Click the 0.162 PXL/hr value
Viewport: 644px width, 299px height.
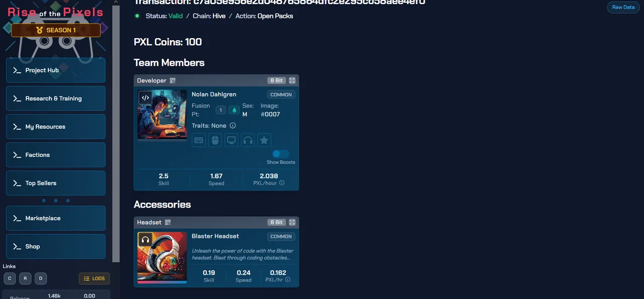point(278,273)
